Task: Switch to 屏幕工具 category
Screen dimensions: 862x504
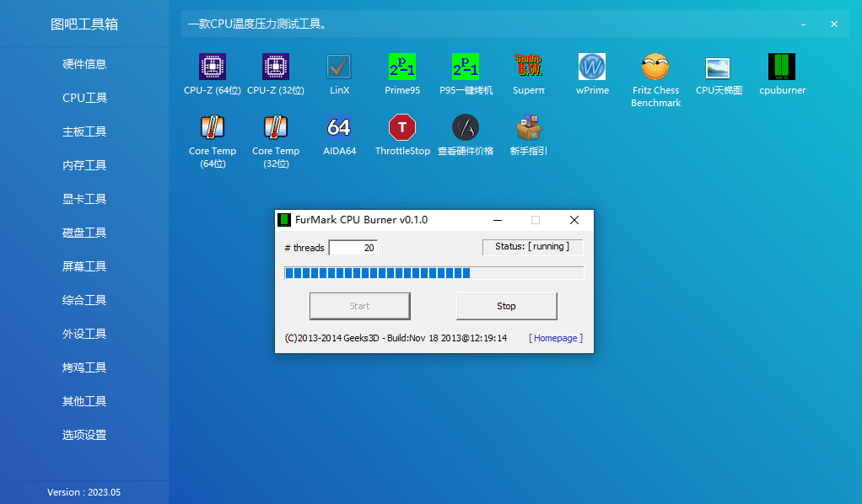Action: point(84,266)
